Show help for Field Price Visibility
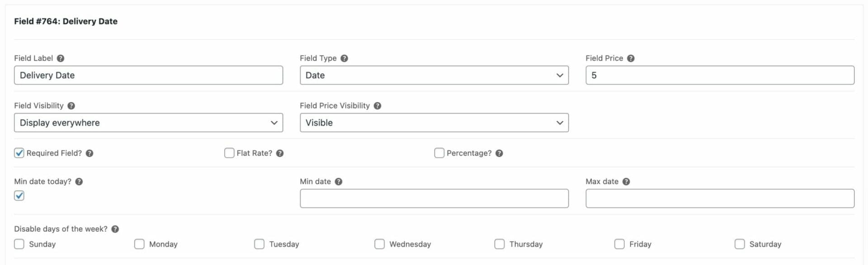 (x=377, y=106)
